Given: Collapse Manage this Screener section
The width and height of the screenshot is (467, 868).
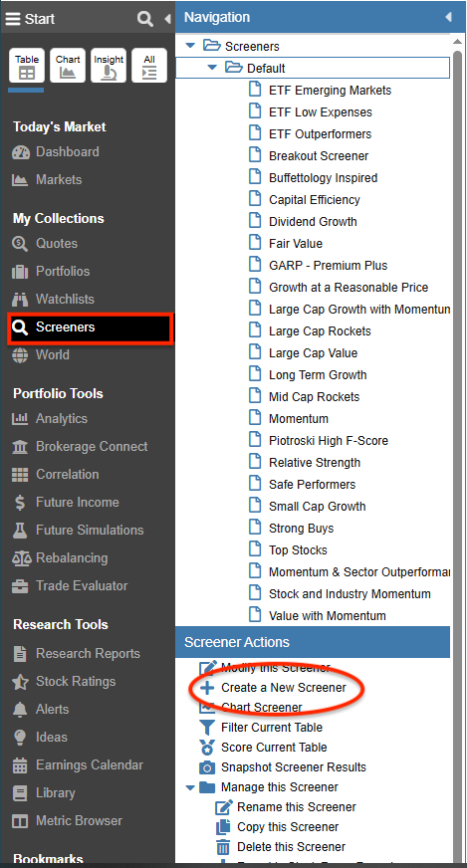Looking at the screenshot, I should point(190,787).
